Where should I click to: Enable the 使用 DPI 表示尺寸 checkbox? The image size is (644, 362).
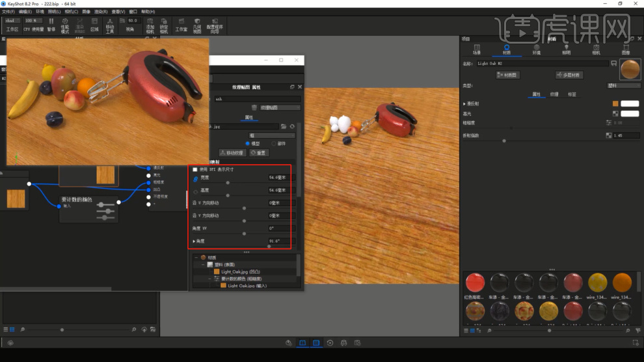[x=195, y=169]
